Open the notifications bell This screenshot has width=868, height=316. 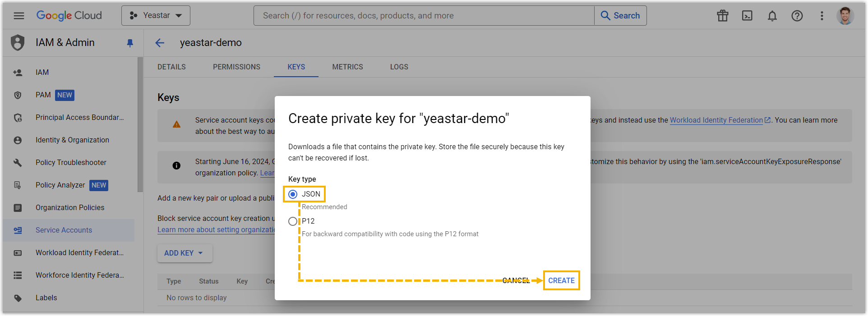pos(772,16)
